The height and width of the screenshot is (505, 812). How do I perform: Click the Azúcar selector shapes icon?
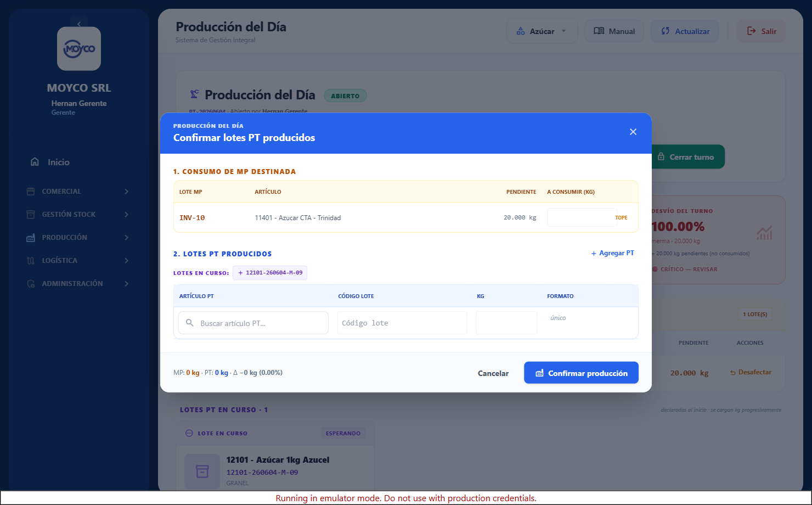point(521,31)
